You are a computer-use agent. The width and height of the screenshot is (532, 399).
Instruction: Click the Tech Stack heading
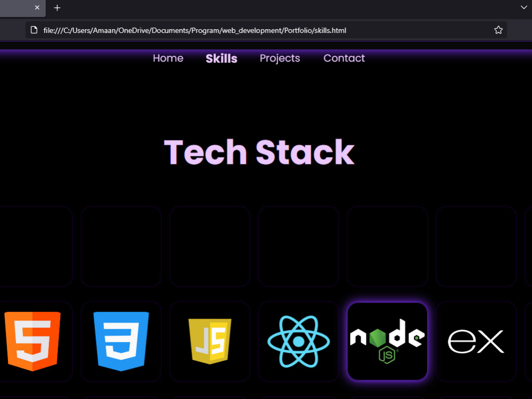(x=259, y=152)
